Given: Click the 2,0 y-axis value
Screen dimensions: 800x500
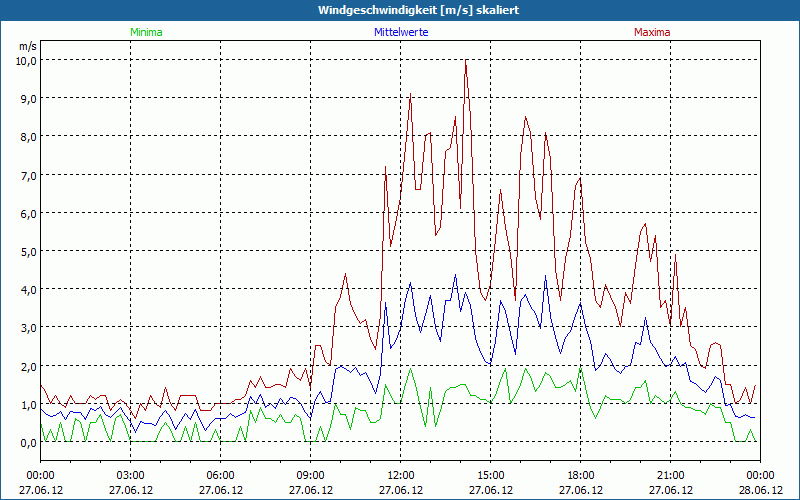Looking at the screenshot, I should 30,366.
